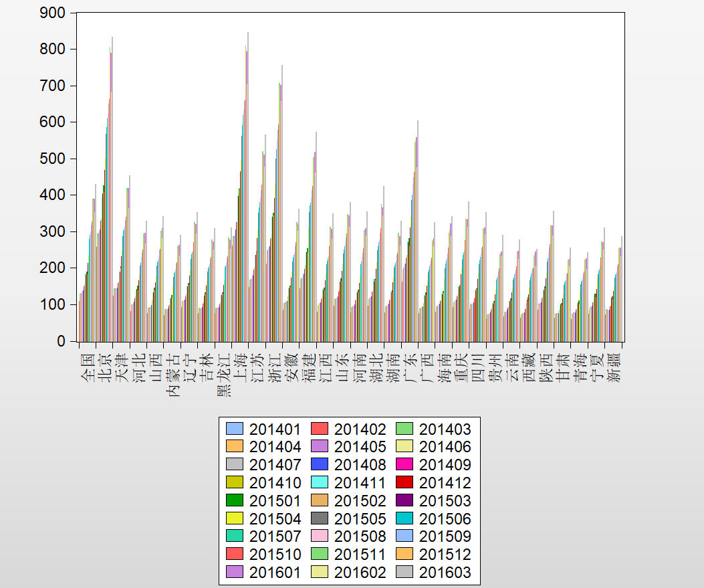The width and height of the screenshot is (704, 588).
Task: Select the 广东 x-axis label
Action: click(410, 367)
